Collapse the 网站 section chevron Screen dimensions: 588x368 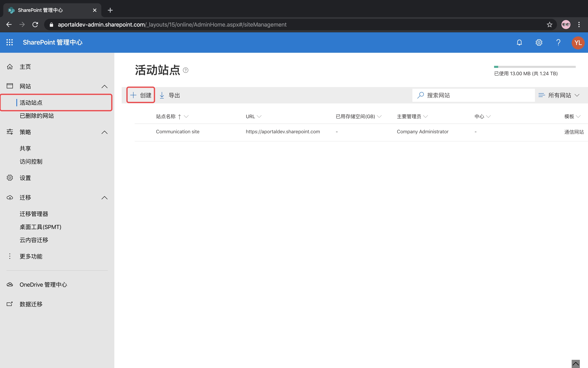(x=105, y=86)
